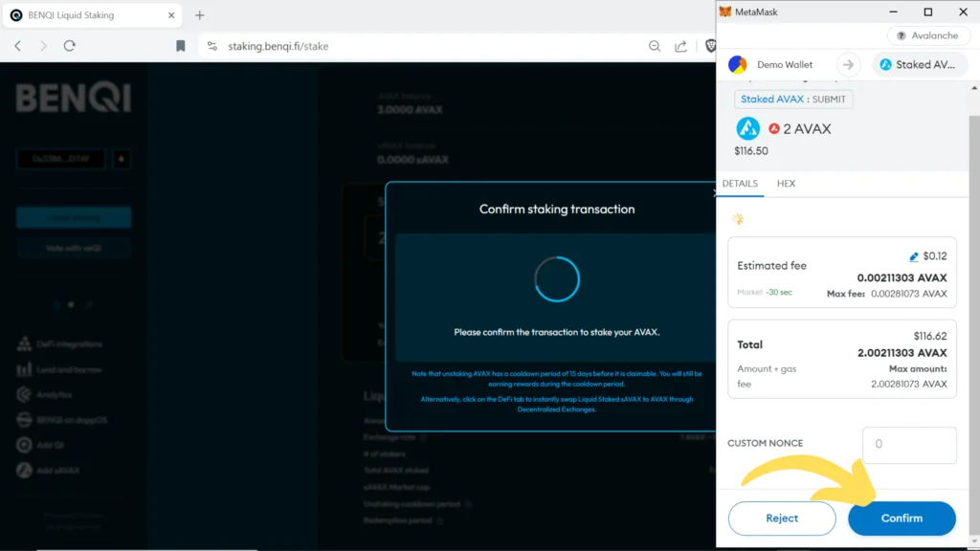Click the Staked AVAX contract recipient

pos(919,65)
